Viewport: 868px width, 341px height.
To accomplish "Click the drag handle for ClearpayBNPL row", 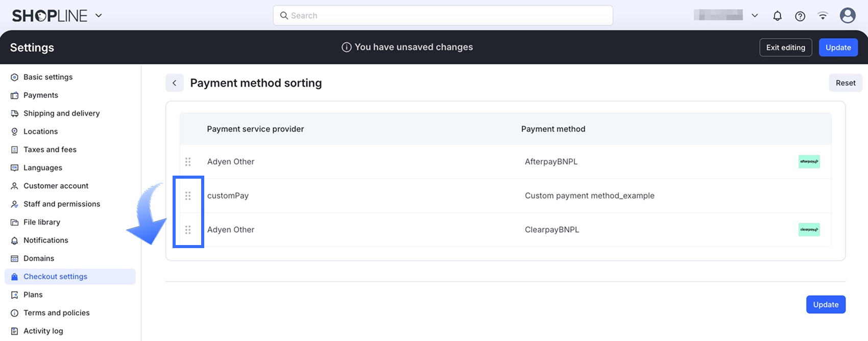I will [188, 230].
